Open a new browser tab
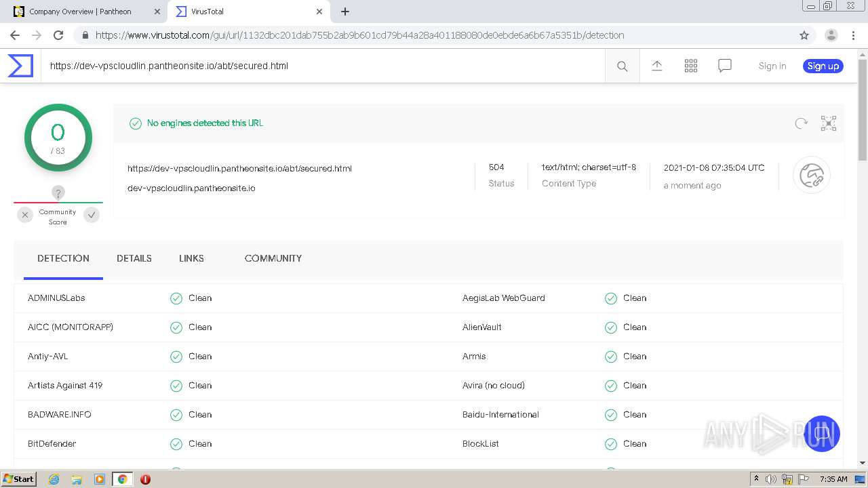Image resolution: width=868 pixels, height=488 pixels. (x=345, y=12)
